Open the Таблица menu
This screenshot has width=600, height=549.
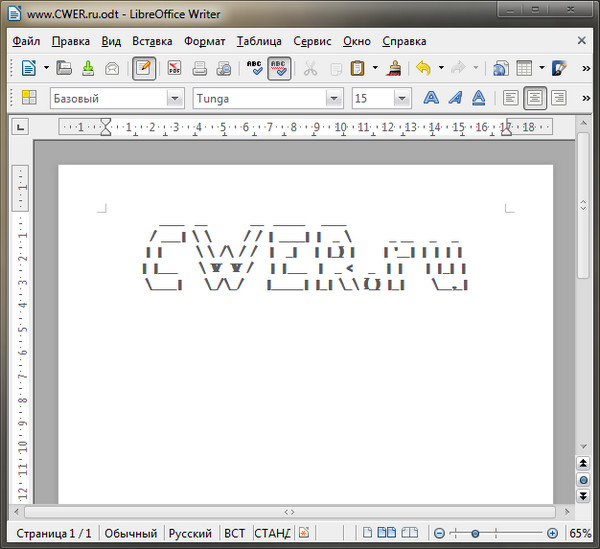[260, 41]
